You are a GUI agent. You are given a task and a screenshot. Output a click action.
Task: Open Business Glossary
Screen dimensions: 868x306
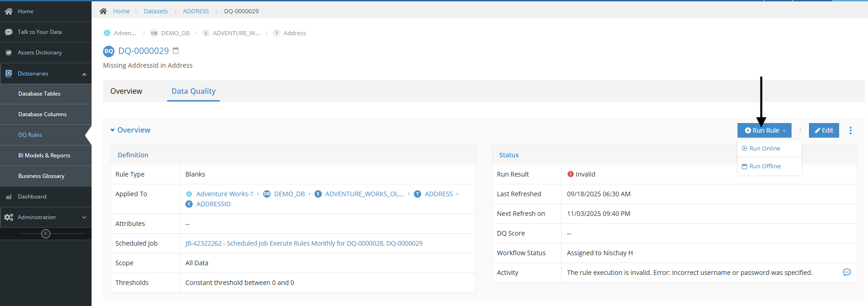click(x=46, y=176)
